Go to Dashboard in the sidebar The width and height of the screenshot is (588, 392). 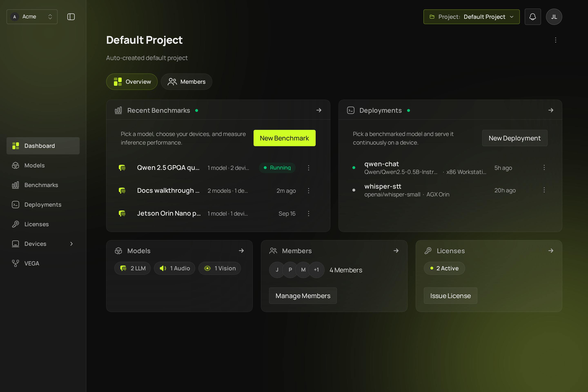coord(43,146)
